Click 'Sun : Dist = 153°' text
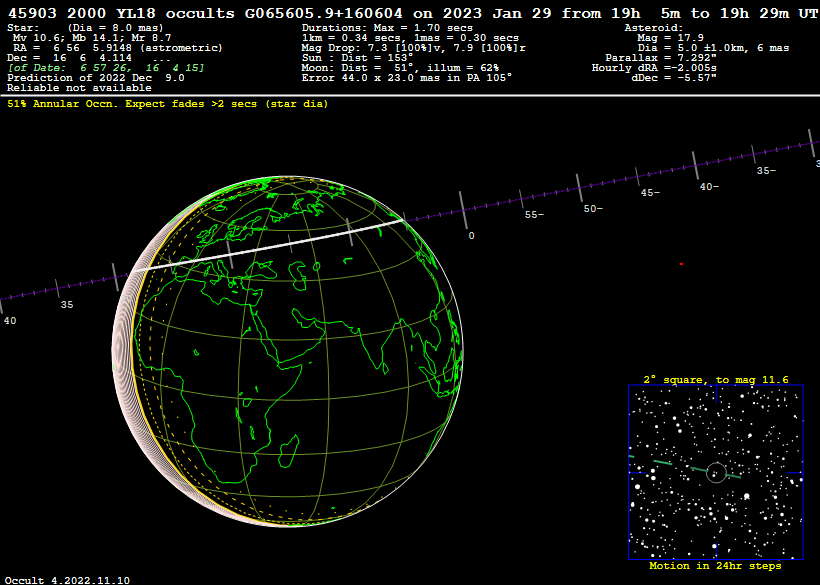This screenshot has width=820, height=585. 357,58
